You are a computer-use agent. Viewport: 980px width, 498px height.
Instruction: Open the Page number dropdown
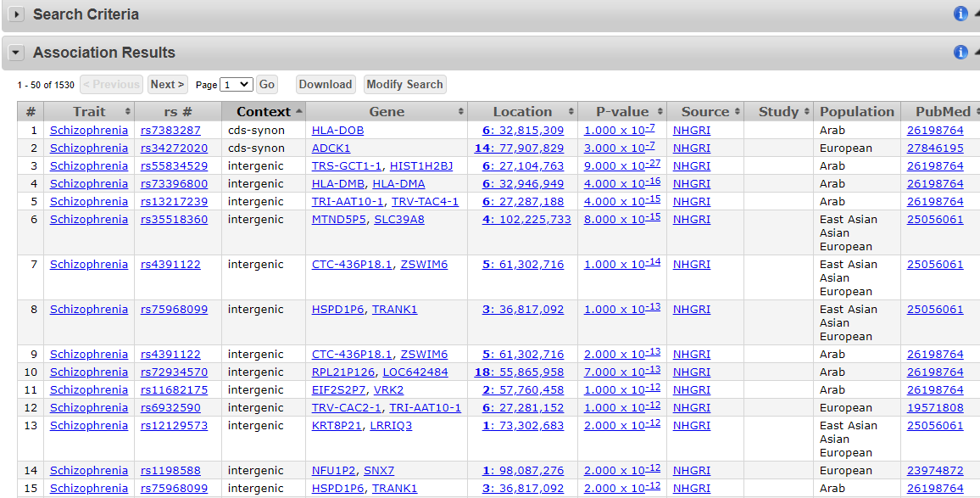pyautogui.click(x=237, y=85)
